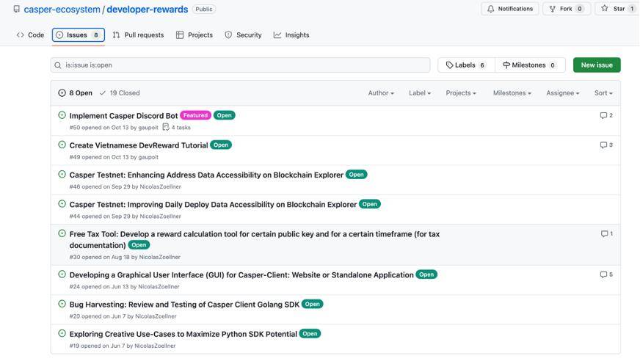Click the comment icon on Discord Bot issue
This screenshot has width=640, height=364.
[x=603, y=115]
